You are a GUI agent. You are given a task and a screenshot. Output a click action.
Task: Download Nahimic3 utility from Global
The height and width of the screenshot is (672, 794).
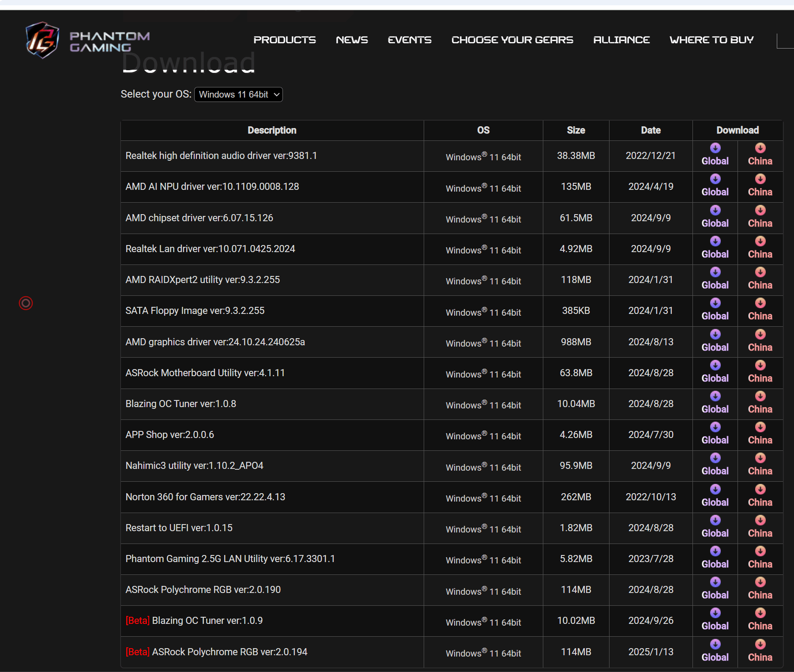[x=715, y=465]
